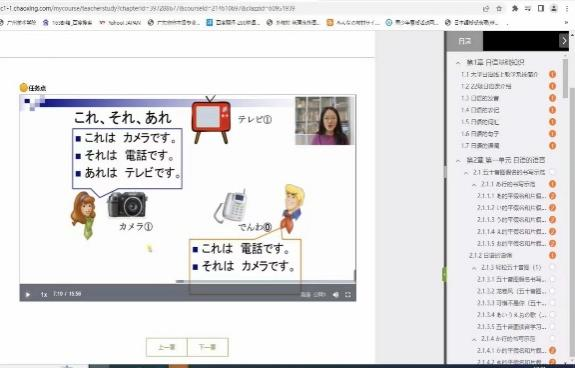Click the orange task badge beside lesson 1.2
Screen dimensions: 575x368
(x=552, y=87)
